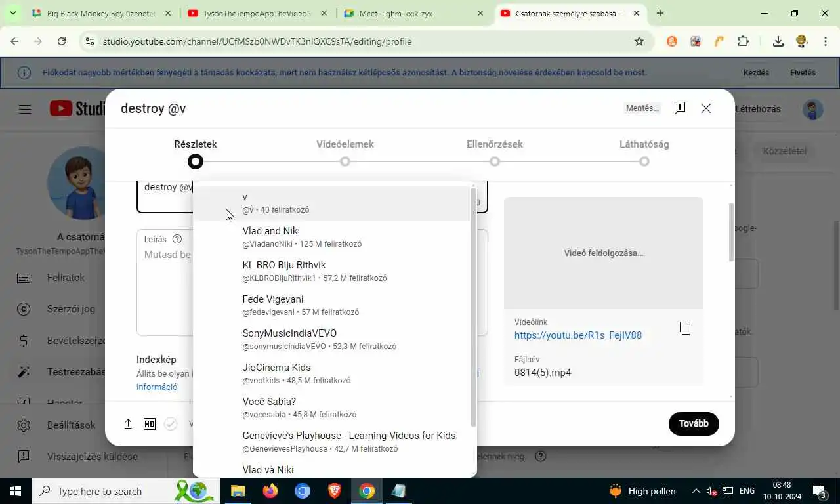Click the upload status arrow icon
Image resolution: width=840 pixels, height=504 pixels.
coord(129,424)
